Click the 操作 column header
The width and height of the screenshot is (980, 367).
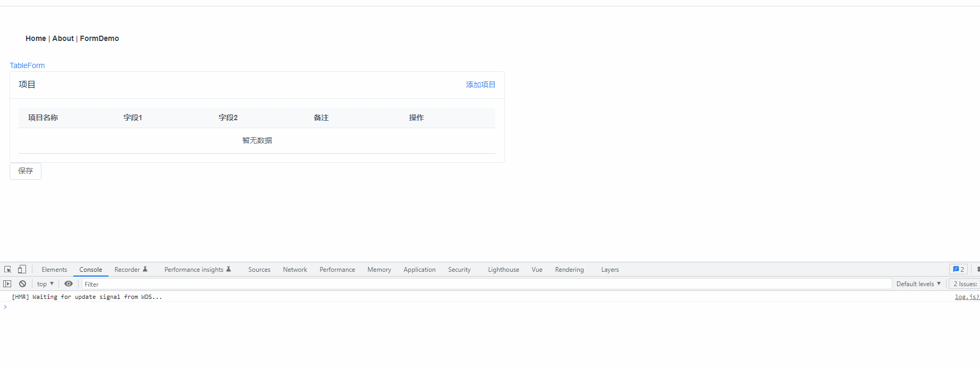pos(416,118)
